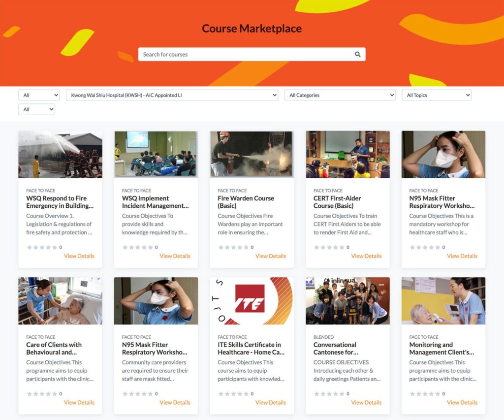Expand the All Categories dropdown
The width and height of the screenshot is (504, 420).
340,95
